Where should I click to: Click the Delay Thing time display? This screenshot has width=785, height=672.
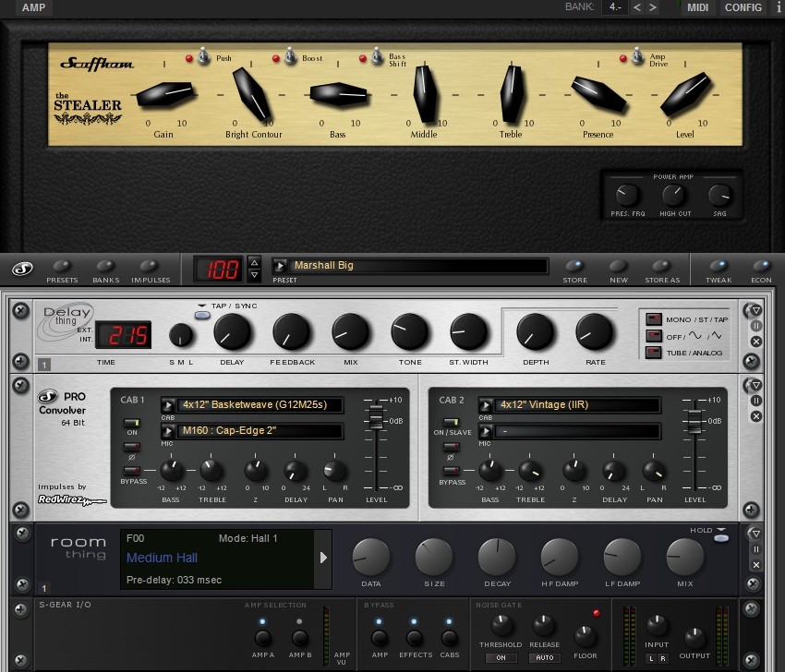click(x=124, y=335)
